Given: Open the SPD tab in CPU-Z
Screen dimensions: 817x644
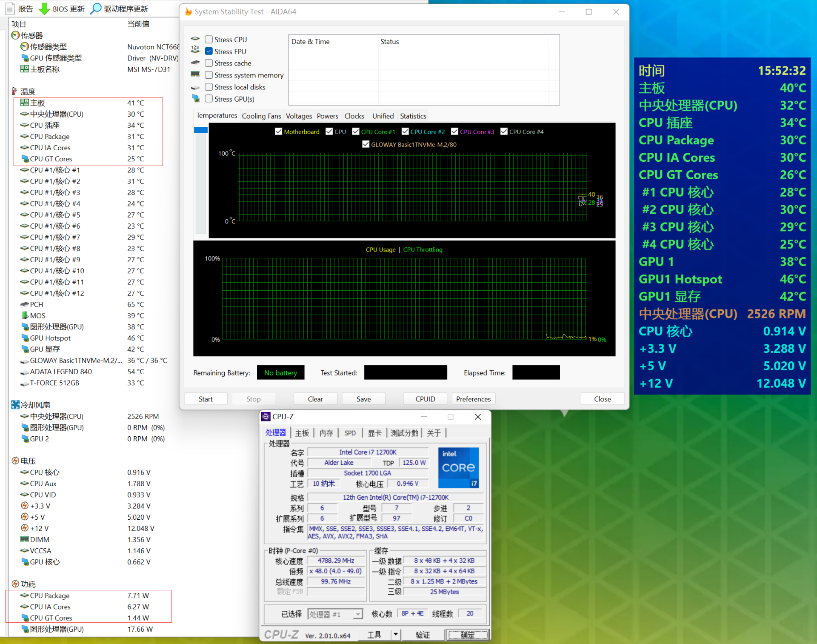Looking at the screenshot, I should [x=350, y=433].
